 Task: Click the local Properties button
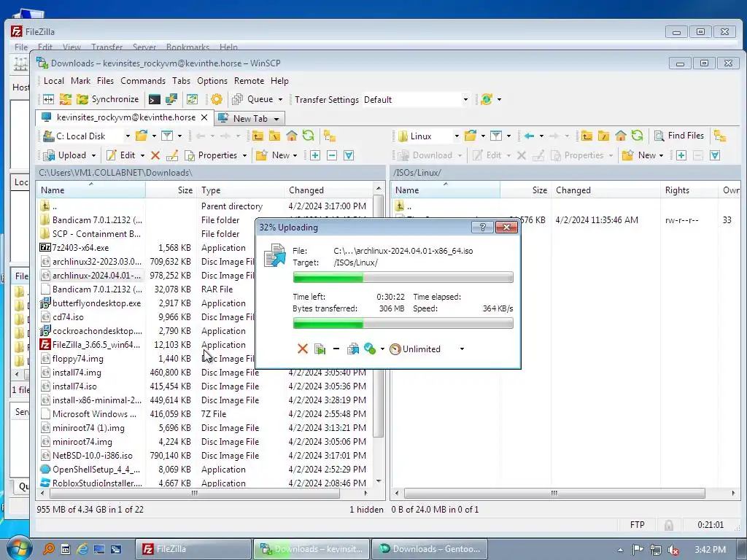(x=211, y=155)
